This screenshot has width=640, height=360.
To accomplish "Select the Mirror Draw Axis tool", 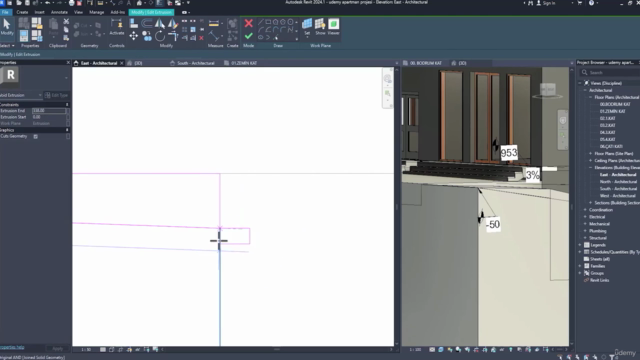I will pos(173,24).
